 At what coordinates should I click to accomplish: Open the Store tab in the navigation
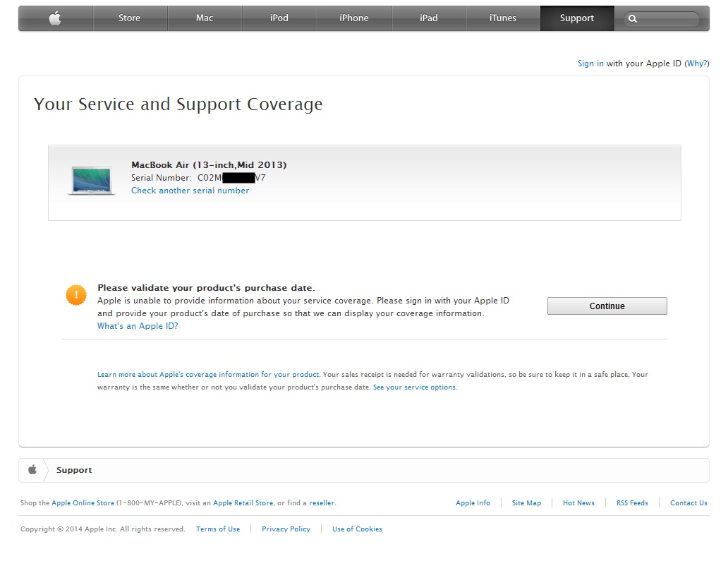130,18
